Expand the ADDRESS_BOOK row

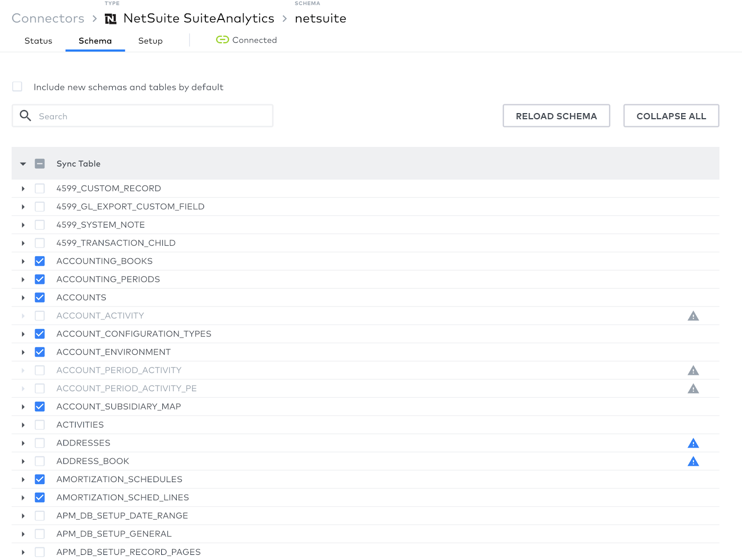click(x=23, y=461)
